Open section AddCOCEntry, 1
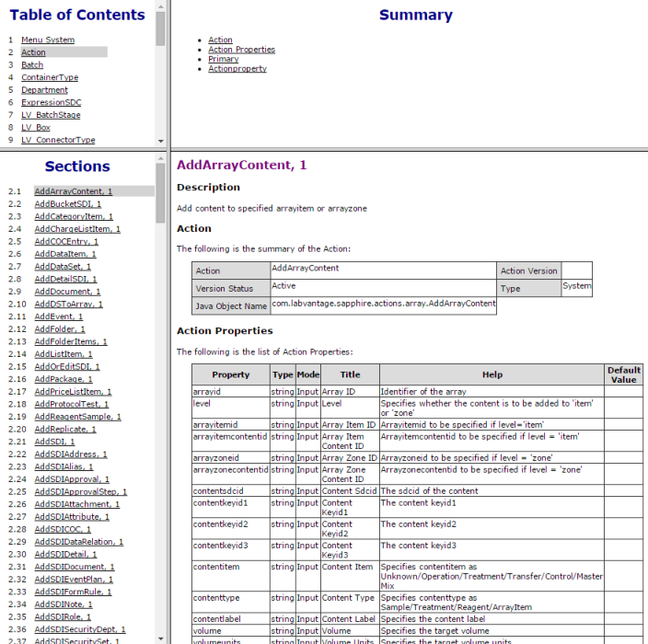The height and width of the screenshot is (644, 648). pos(66,242)
